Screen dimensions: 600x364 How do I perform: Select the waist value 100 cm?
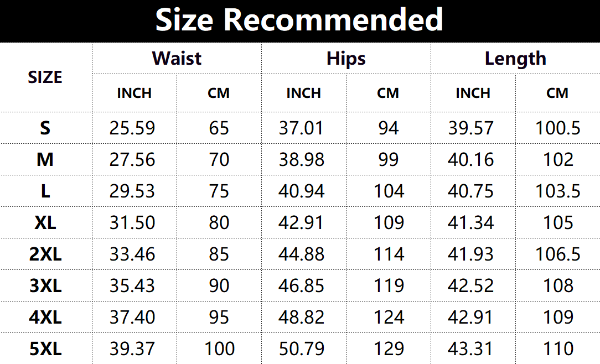click(219, 349)
